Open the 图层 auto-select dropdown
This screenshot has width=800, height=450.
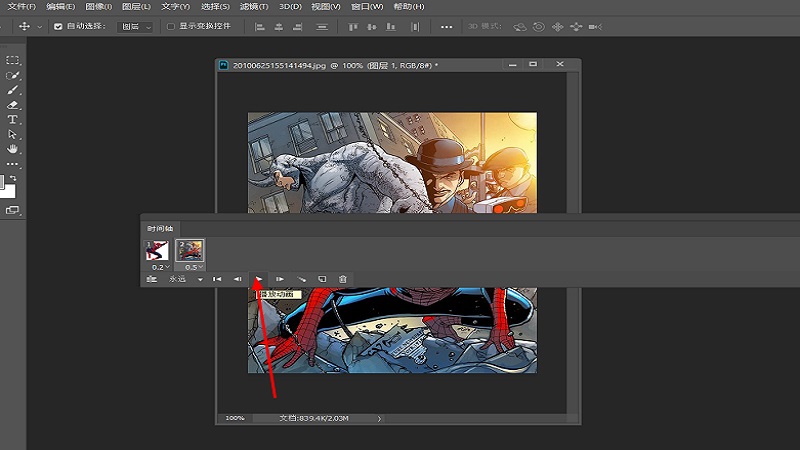(x=135, y=27)
